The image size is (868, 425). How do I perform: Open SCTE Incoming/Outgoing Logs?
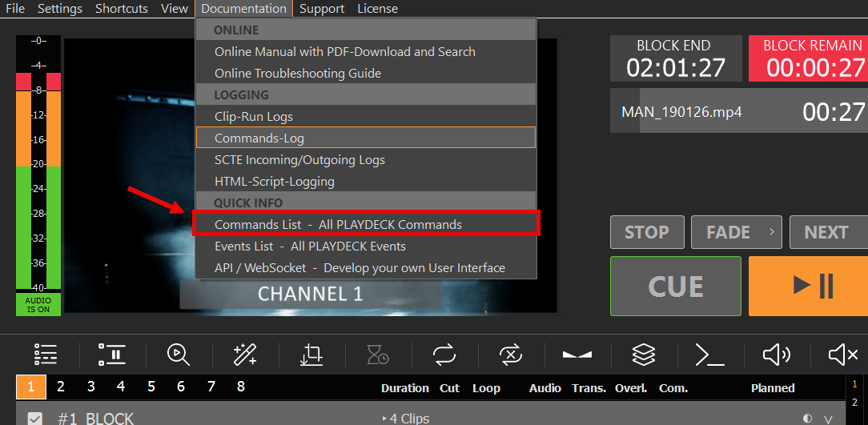[x=366, y=160]
